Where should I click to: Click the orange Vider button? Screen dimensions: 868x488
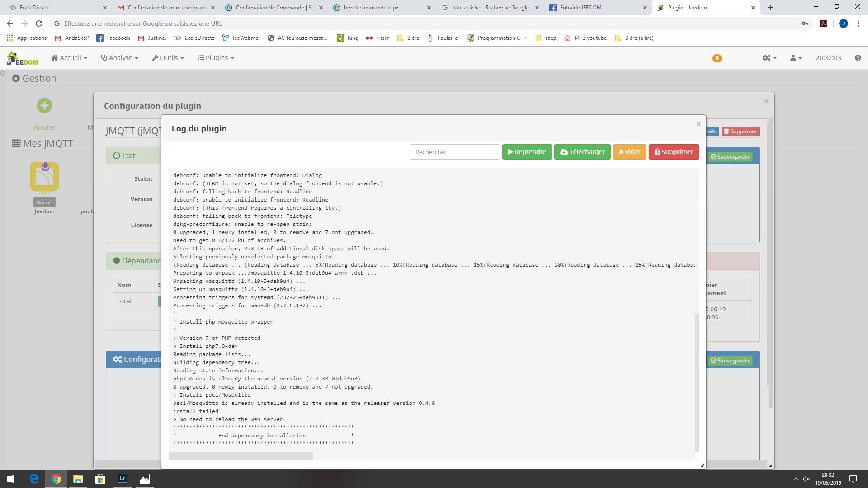[629, 152]
